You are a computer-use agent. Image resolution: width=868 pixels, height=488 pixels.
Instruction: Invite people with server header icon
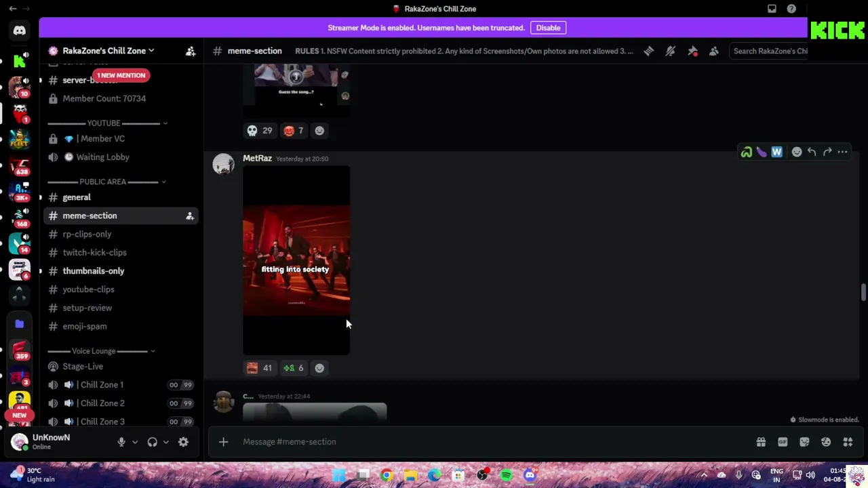point(191,51)
